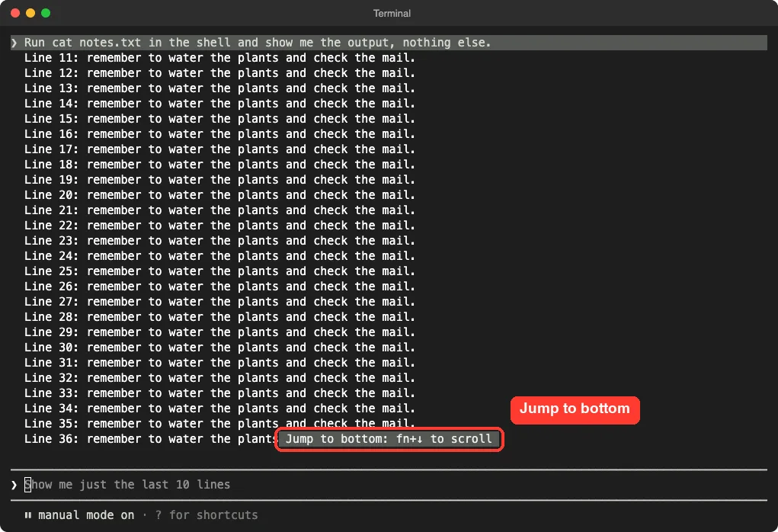Click the 'Line 32:' output row
This screenshot has height=532, width=778.
tap(219, 378)
